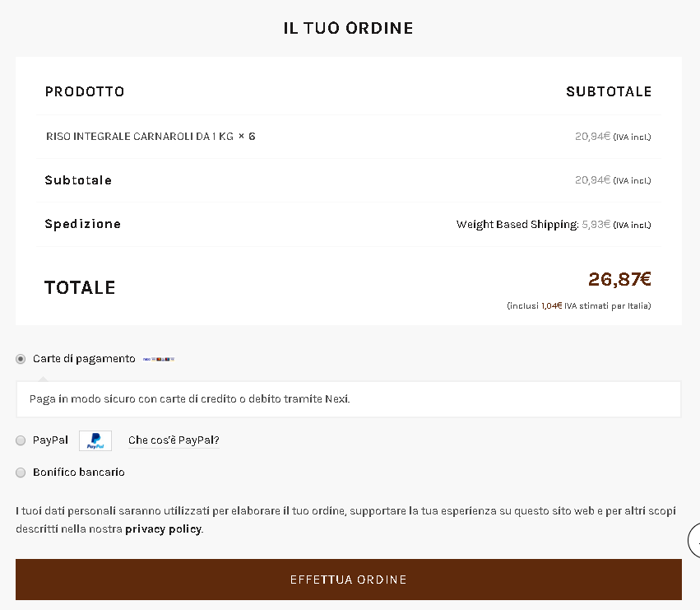Click the Nexi payment description box
The height and width of the screenshot is (610, 700).
(x=348, y=399)
